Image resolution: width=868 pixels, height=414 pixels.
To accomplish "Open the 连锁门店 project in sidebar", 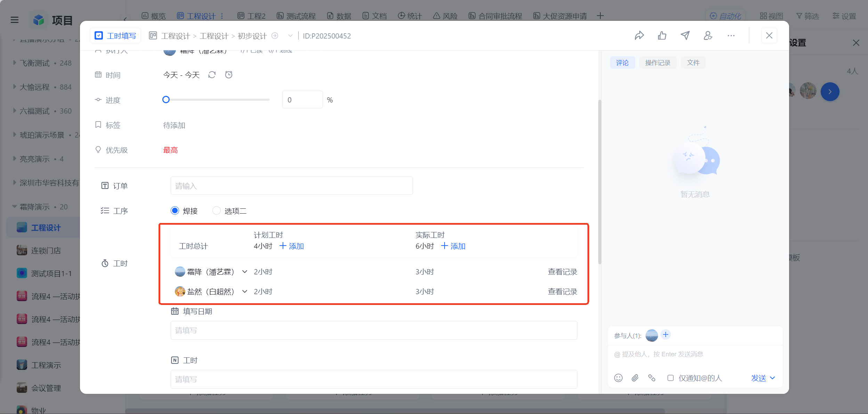I will (46, 250).
